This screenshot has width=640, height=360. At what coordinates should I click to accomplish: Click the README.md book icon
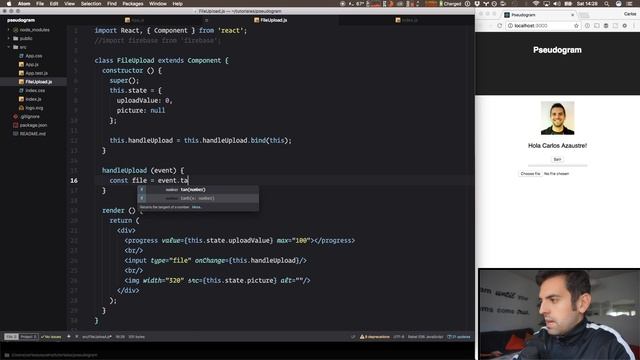pyautogui.click(x=16, y=133)
